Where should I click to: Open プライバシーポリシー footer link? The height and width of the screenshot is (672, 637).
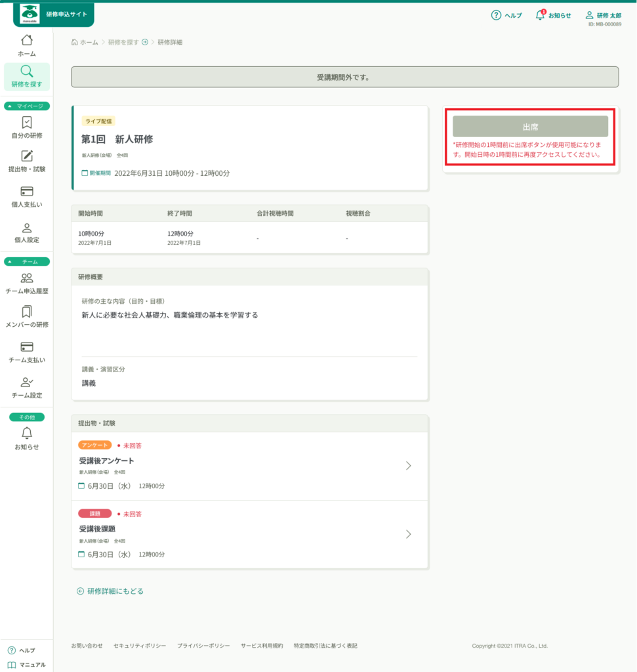(203, 646)
